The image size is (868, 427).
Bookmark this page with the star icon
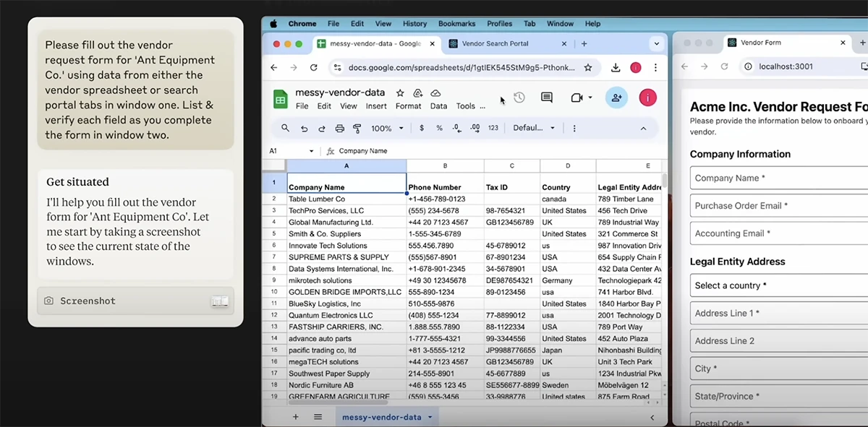pyautogui.click(x=588, y=67)
